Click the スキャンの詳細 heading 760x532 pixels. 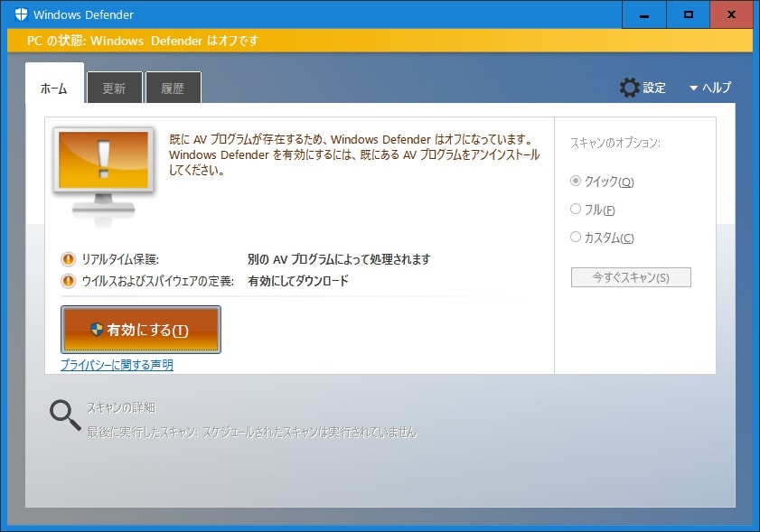[121, 408]
